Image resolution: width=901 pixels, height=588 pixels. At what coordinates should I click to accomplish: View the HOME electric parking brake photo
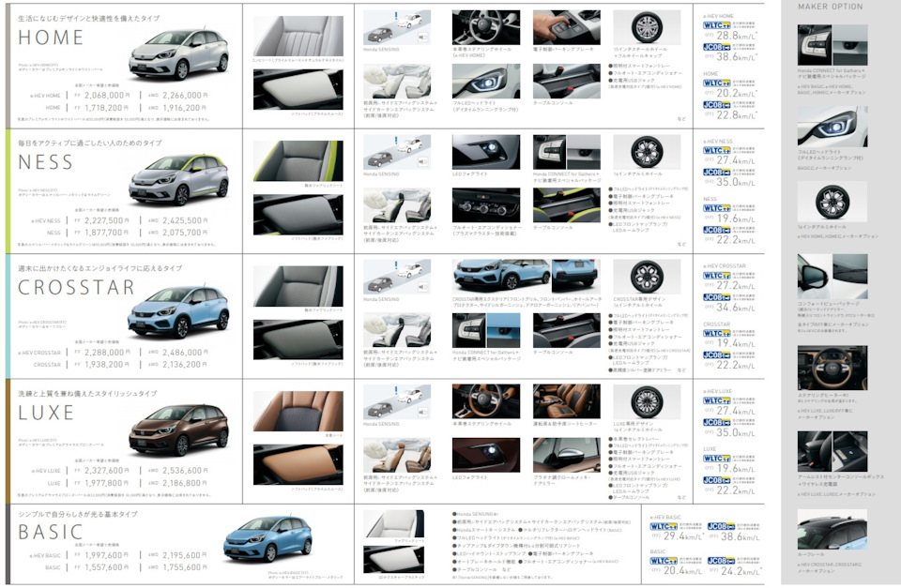(567, 27)
